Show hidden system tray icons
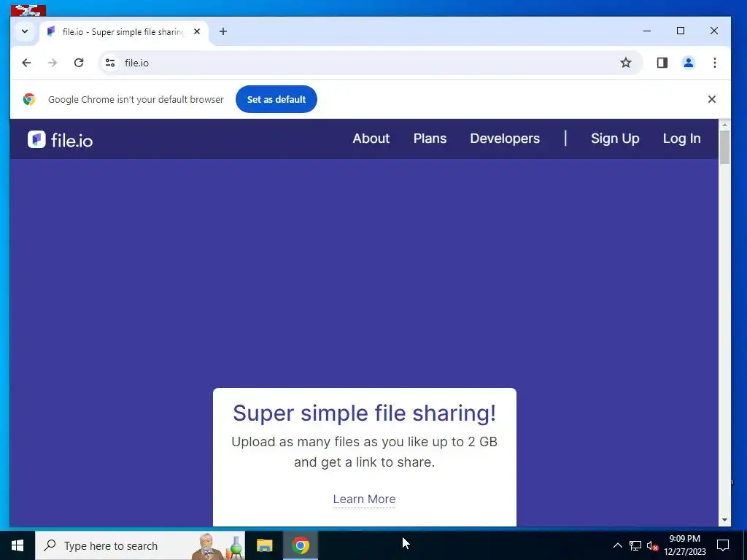This screenshot has height=560, width=747. tap(617, 545)
